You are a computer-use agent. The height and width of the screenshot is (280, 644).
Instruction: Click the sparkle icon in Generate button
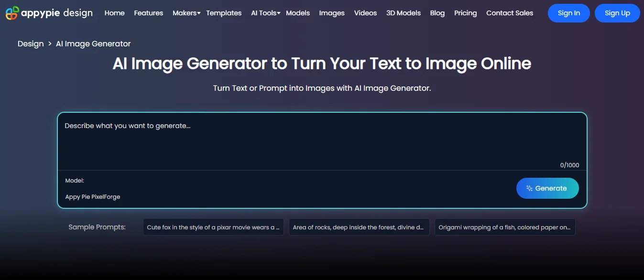click(529, 188)
